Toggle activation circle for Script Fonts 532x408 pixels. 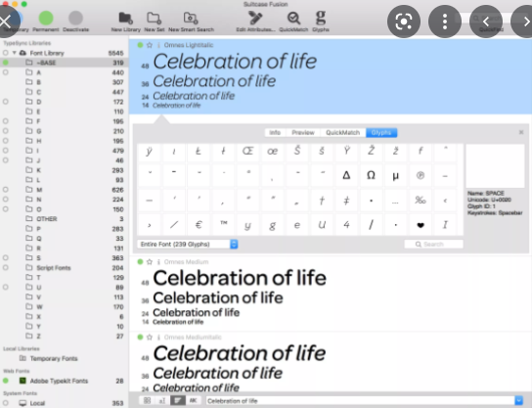[6, 267]
